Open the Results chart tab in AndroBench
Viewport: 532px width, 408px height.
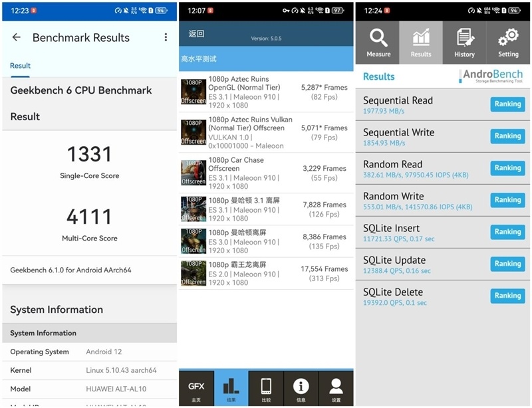tap(421, 43)
